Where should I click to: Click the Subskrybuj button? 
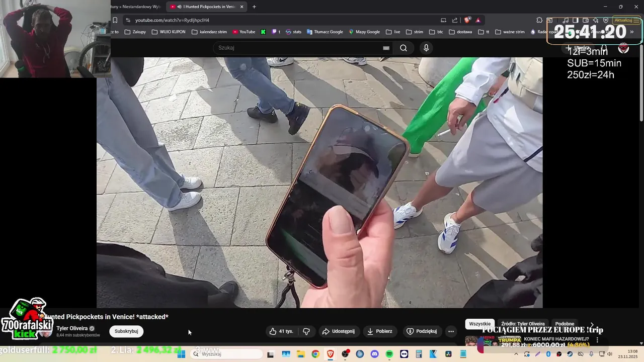coord(126,331)
